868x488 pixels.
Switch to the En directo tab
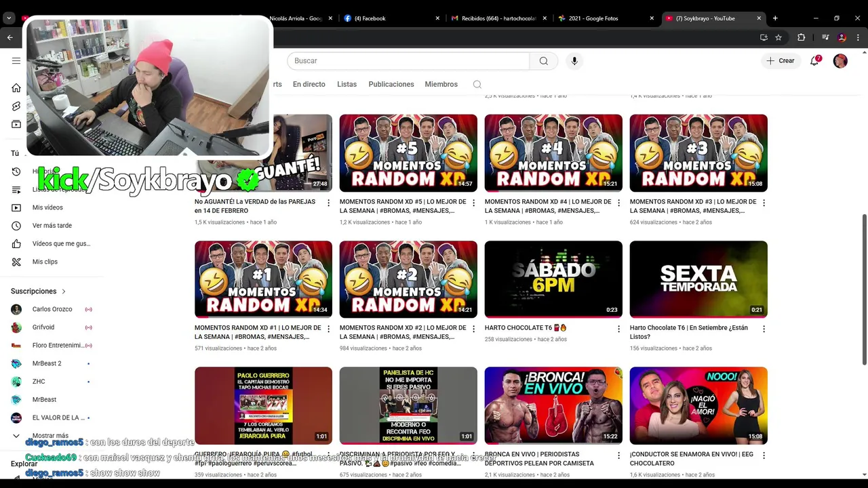click(x=309, y=84)
